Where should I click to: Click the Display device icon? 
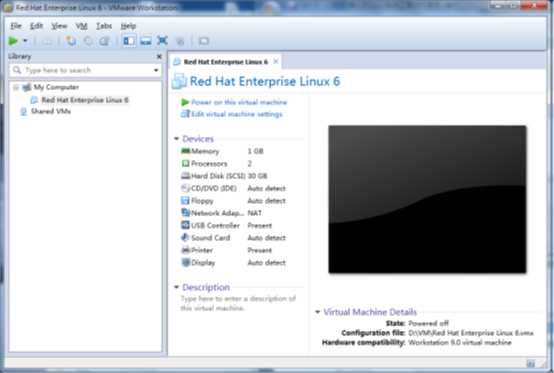pos(185,262)
